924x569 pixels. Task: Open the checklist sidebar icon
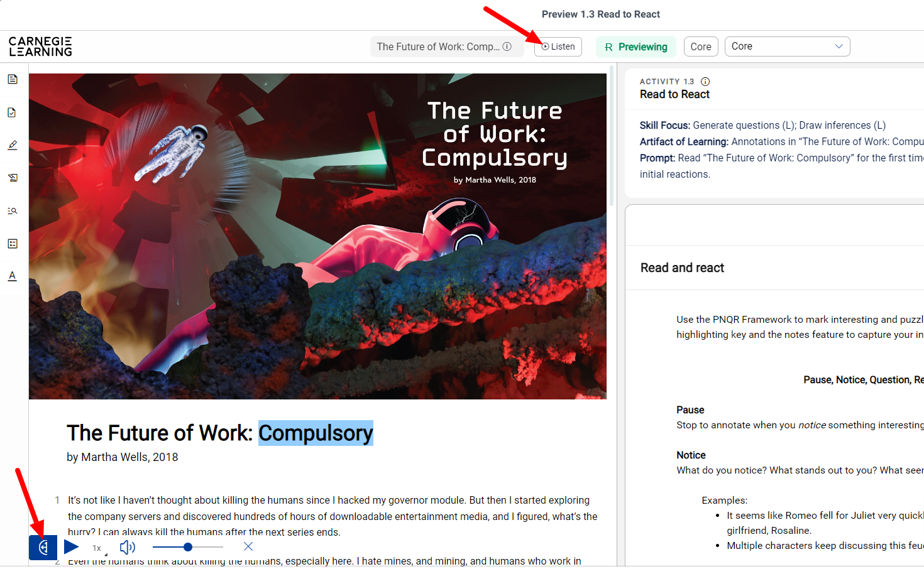point(13,244)
